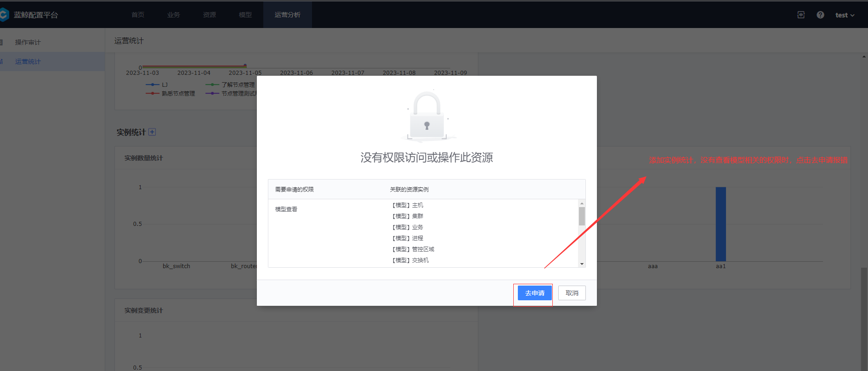Image resolution: width=868 pixels, height=371 pixels.
Task: Click the icon left of help
Action: coord(801,15)
